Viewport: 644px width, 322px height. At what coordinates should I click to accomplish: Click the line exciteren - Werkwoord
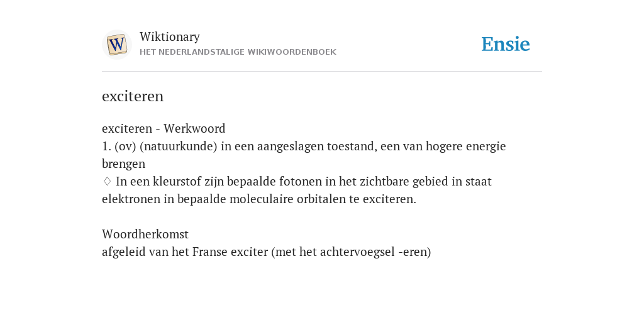pyautogui.click(x=164, y=128)
